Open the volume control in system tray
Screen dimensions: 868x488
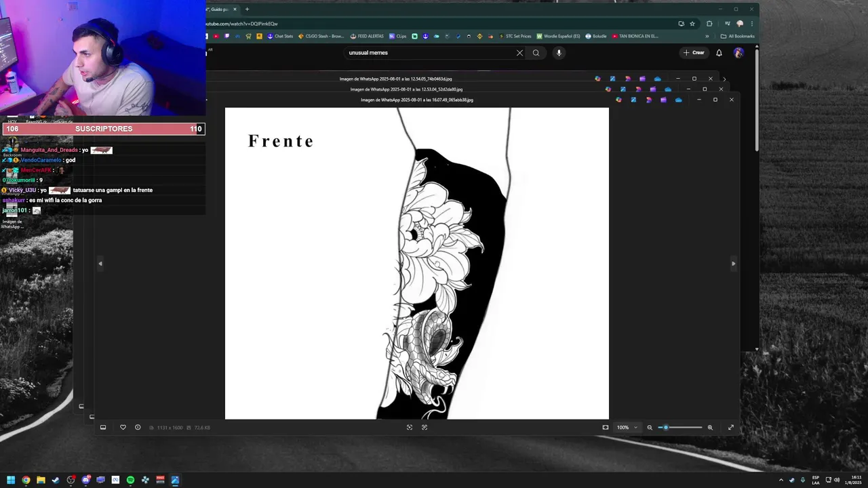coord(837,480)
